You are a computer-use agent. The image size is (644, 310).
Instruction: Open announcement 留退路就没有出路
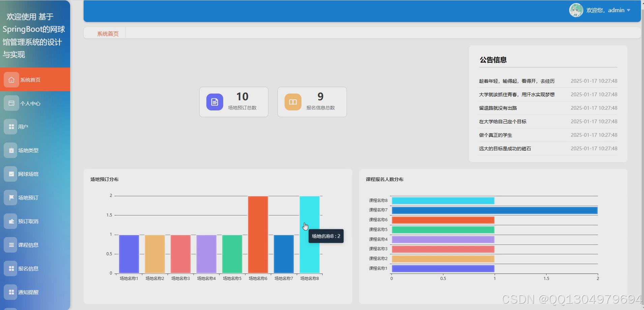[498, 108]
